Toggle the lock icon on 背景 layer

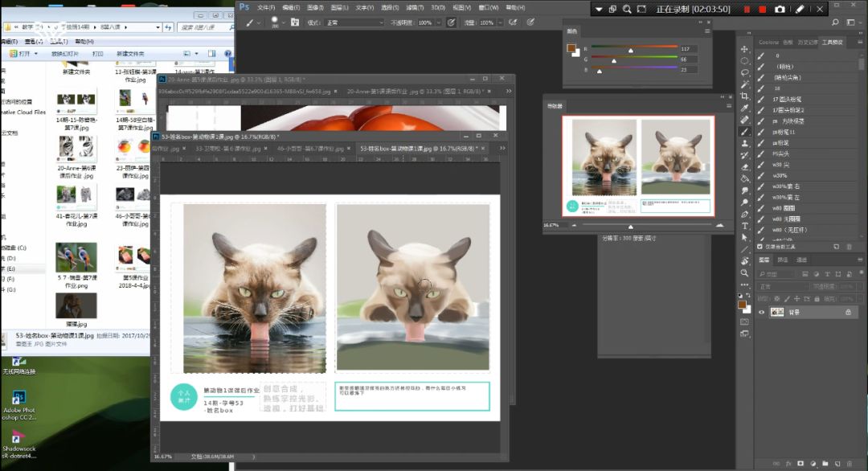(x=848, y=312)
